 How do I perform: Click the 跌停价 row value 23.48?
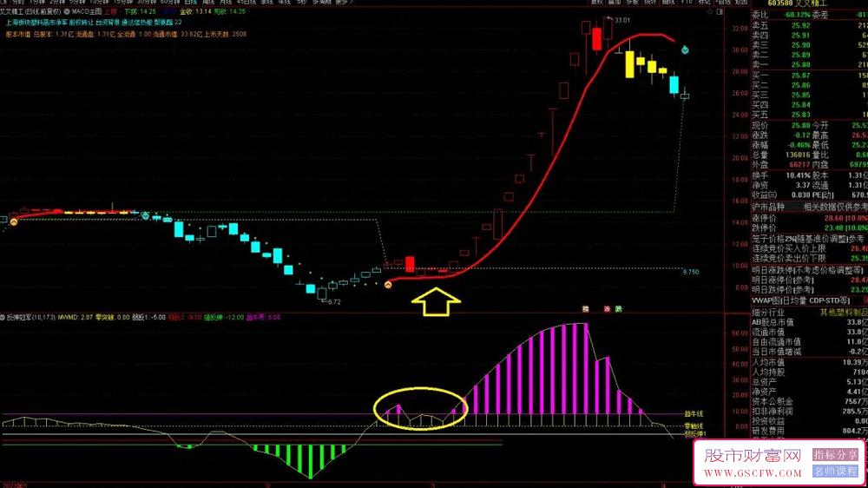[834, 228]
